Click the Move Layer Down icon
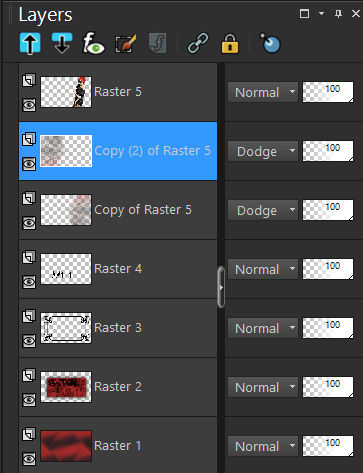The width and height of the screenshot is (363, 473). [x=62, y=43]
